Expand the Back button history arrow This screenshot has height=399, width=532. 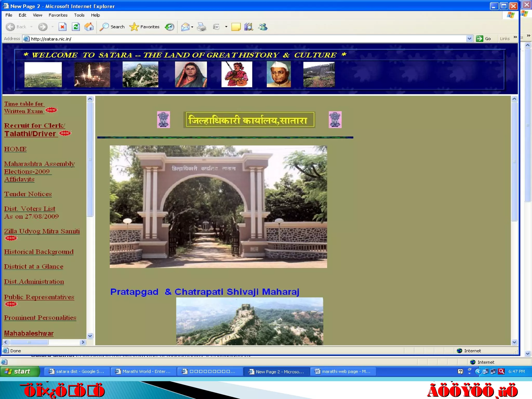click(x=31, y=27)
